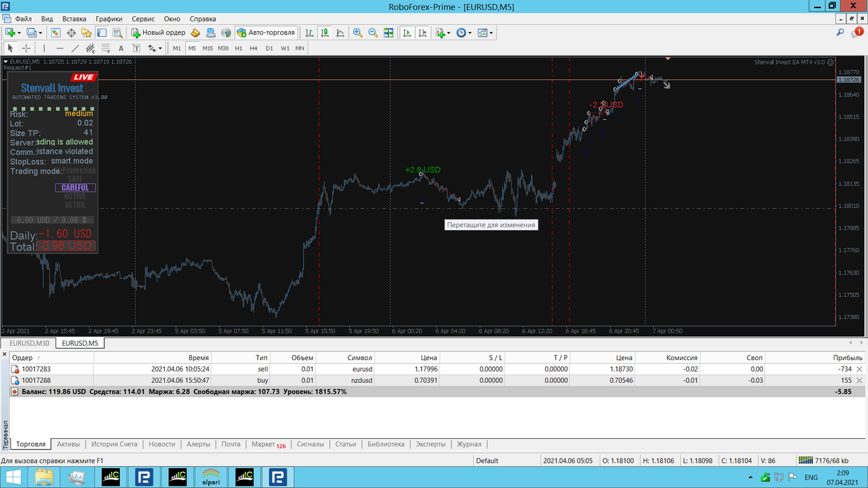This screenshot has height=488, width=868.
Task: Click the CAREFUL trading mode bar
Action: [x=75, y=188]
